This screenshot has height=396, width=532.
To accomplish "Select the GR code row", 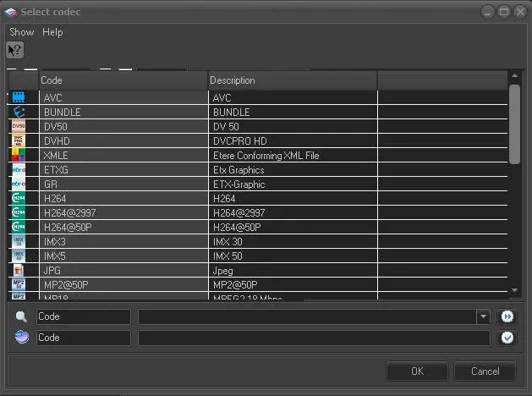I will 123,184.
